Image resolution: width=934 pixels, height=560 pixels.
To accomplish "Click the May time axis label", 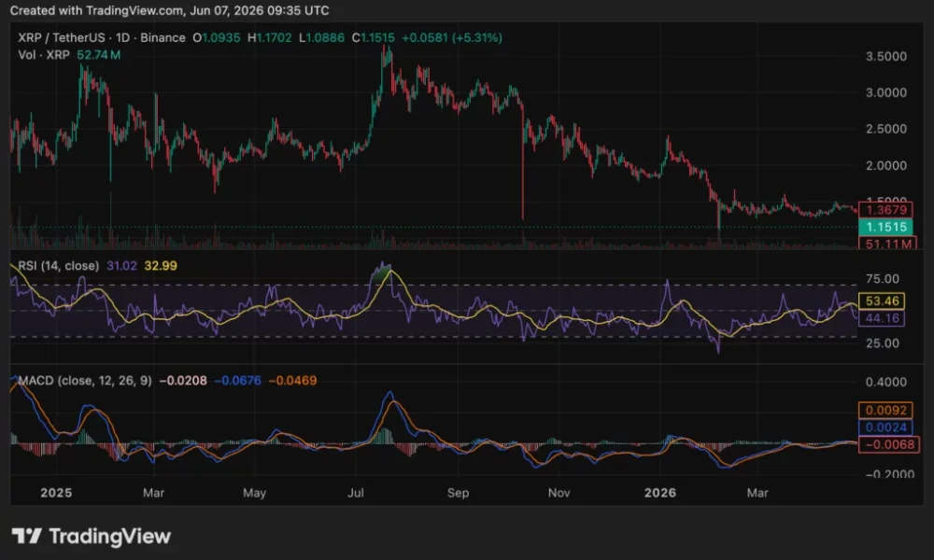I will click(x=254, y=493).
